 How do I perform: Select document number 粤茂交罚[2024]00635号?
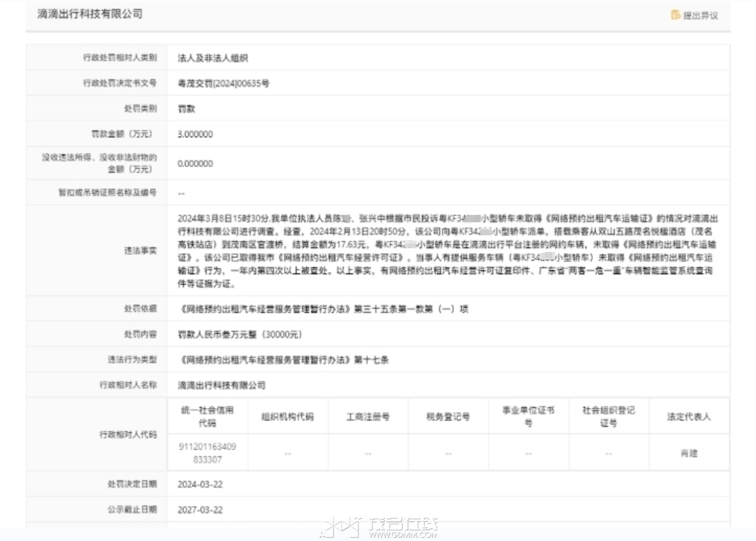click(224, 84)
